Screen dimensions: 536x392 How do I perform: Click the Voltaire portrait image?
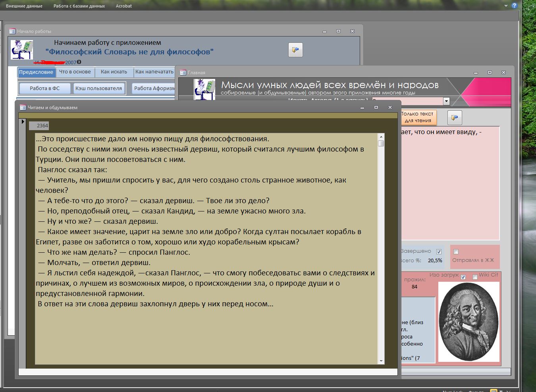[469, 322]
